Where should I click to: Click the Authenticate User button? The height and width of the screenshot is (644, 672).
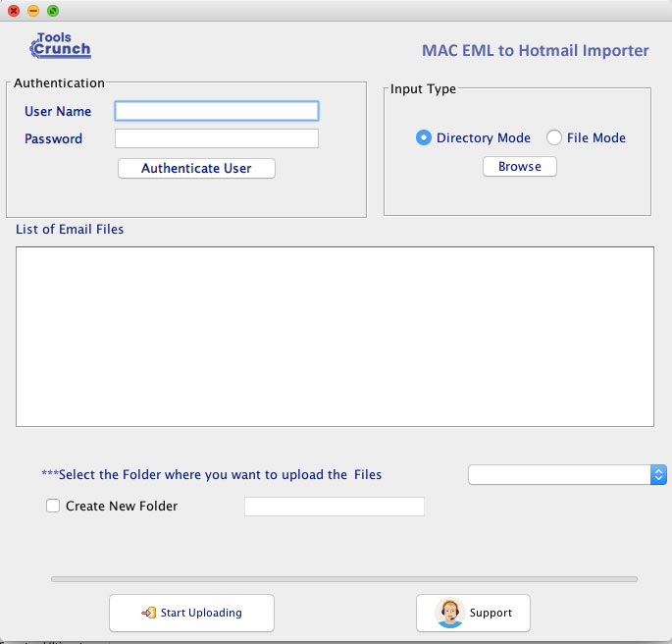pyautogui.click(x=196, y=168)
